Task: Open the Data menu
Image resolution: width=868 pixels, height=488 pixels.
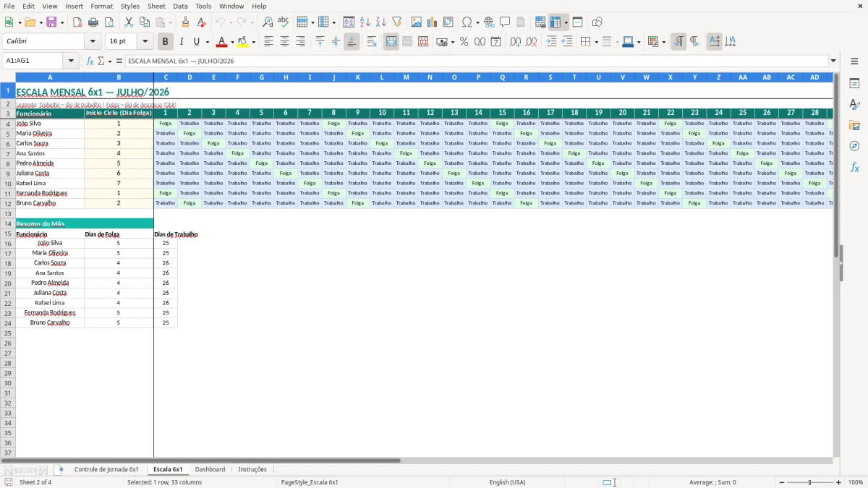Action: click(x=180, y=6)
